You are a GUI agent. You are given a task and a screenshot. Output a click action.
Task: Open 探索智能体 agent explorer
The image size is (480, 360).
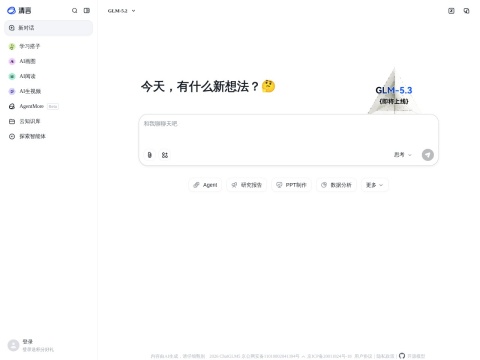tap(48, 136)
